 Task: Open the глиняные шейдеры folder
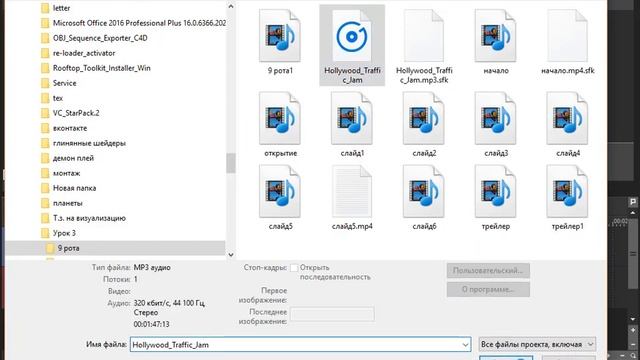pyautogui.click(x=84, y=143)
